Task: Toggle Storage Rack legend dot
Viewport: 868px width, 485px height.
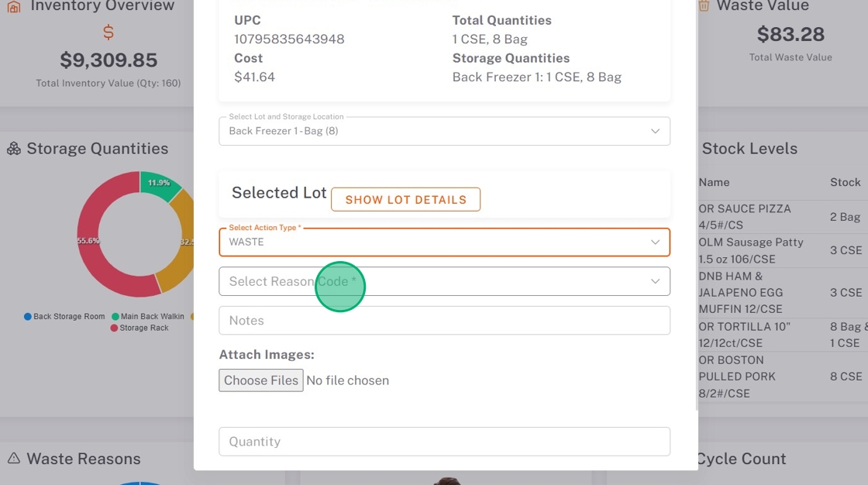Action: (115, 328)
